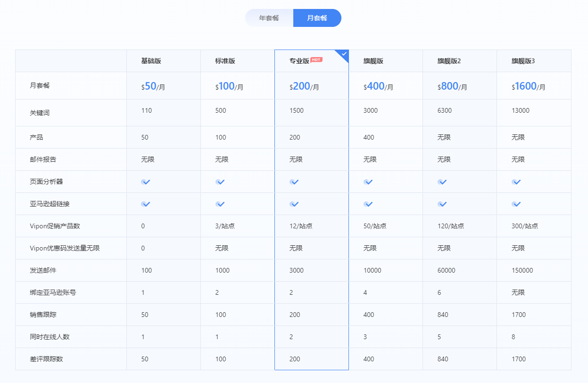Click 亚马逊超链接 checkmark in 标准版 column
Image resolution: width=588 pixels, height=383 pixels.
pos(220,204)
